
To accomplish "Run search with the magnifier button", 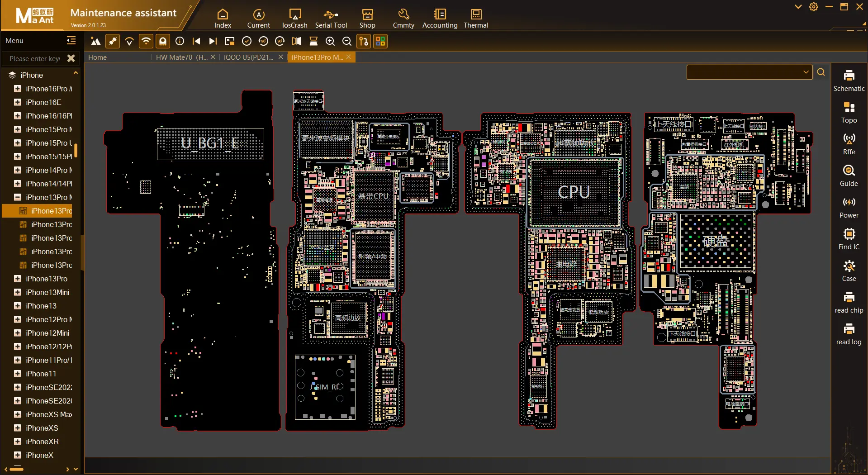I will click(821, 72).
